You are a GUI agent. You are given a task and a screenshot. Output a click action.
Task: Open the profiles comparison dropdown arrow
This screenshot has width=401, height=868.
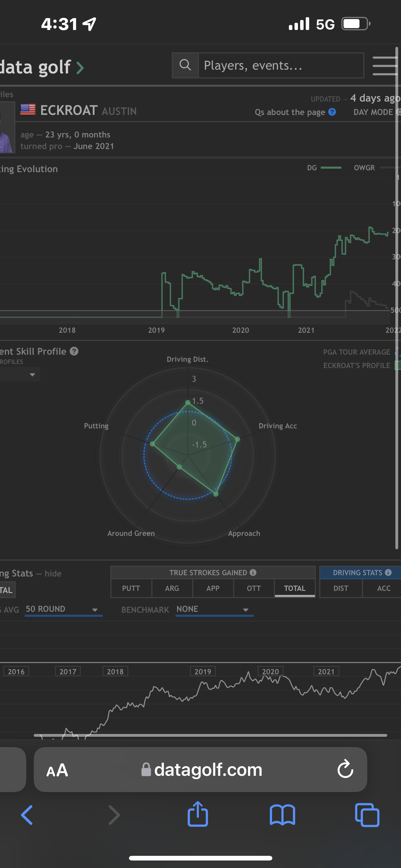click(32, 375)
